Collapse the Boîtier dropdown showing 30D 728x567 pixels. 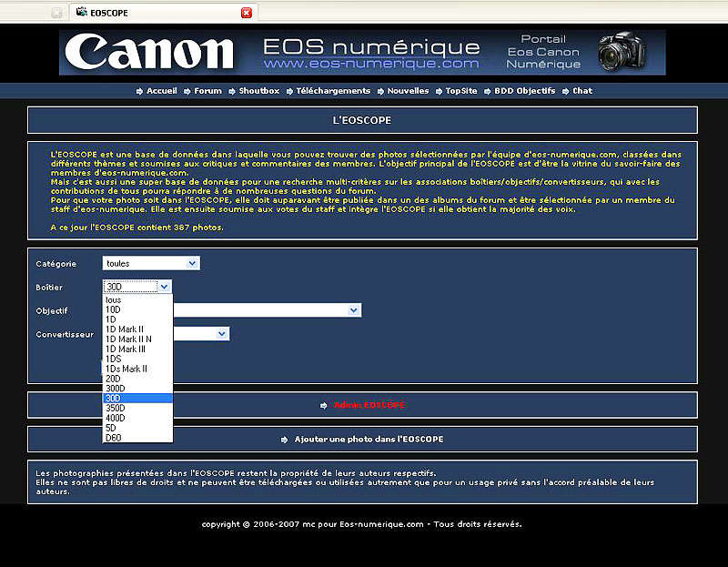click(137, 287)
